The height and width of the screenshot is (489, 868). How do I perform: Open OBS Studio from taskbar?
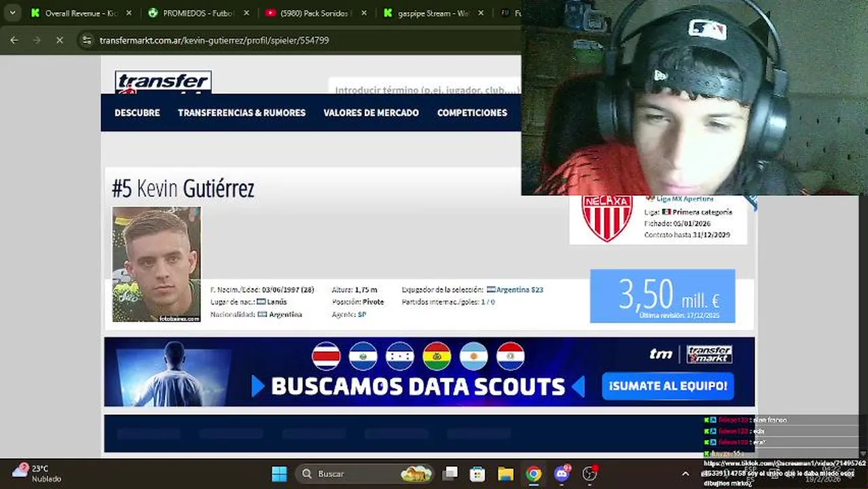590,473
